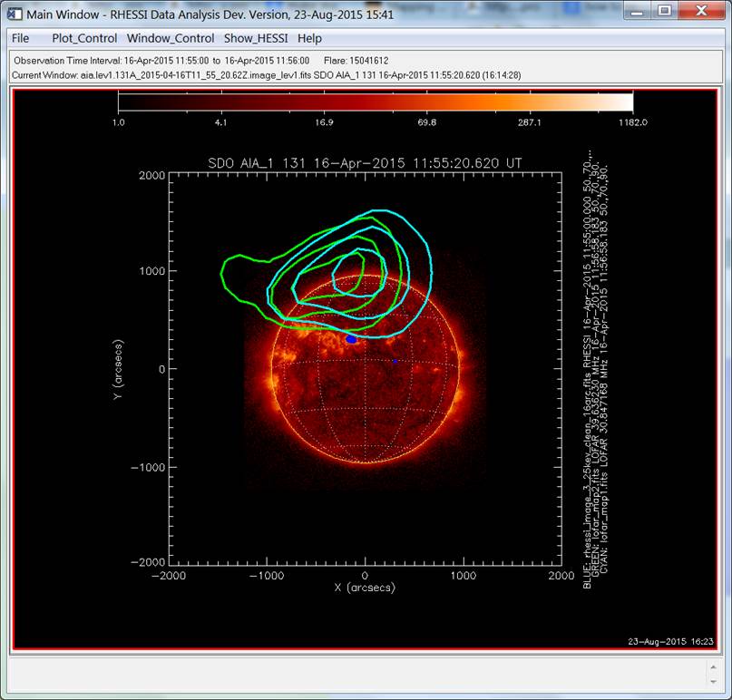Click the scroll down arrow in message box
The image size is (732, 700).
[x=713, y=679]
